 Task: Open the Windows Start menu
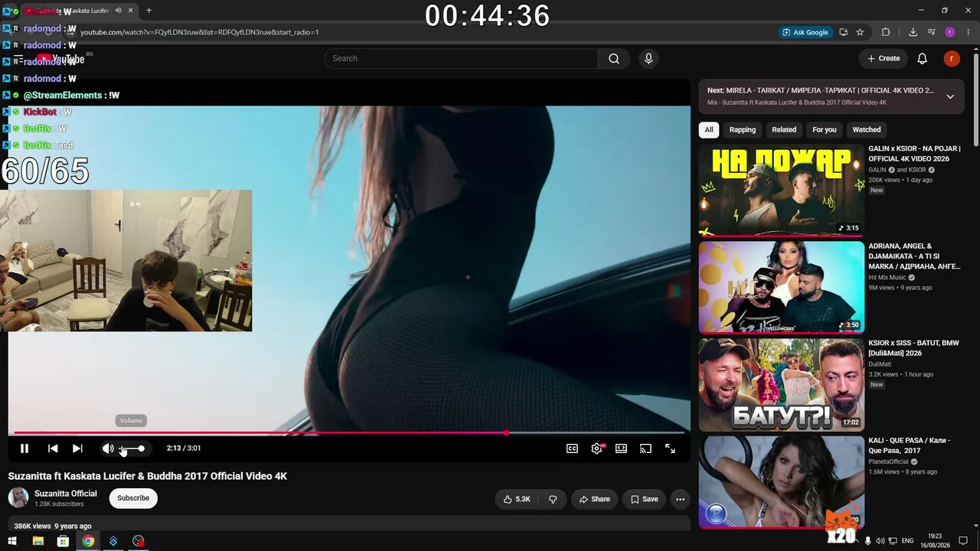click(12, 541)
